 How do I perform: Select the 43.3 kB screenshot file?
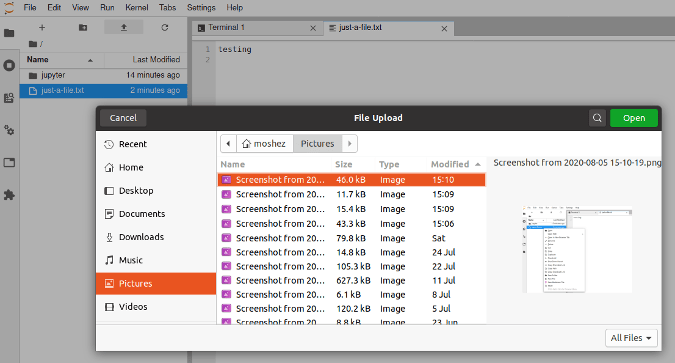pos(351,223)
